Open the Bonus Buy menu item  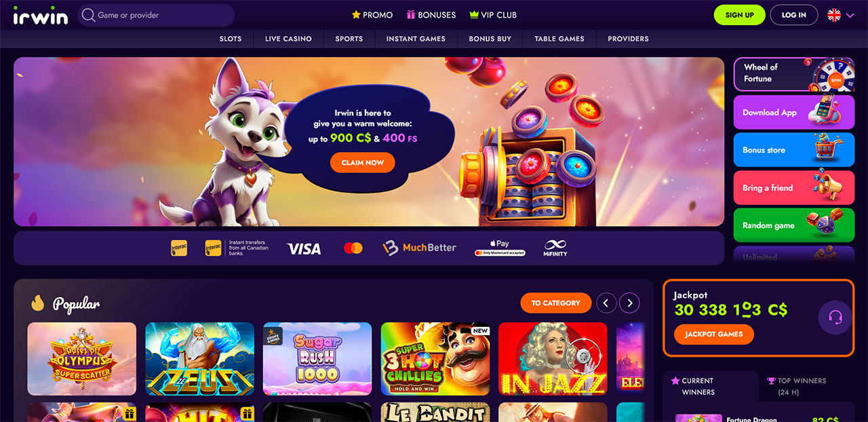tap(490, 39)
